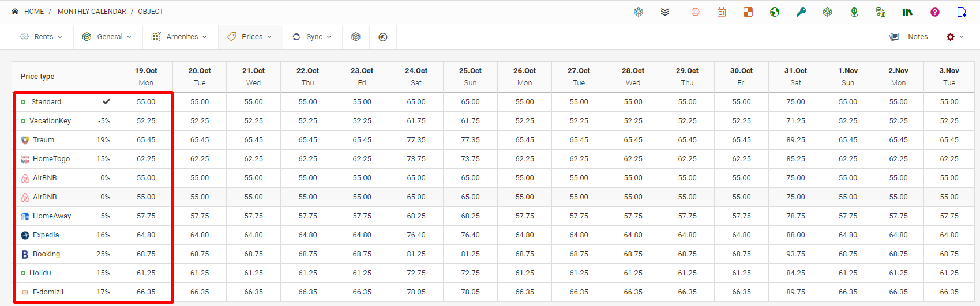
Task: Click the OBJECT breadcrumb link
Action: (x=151, y=12)
